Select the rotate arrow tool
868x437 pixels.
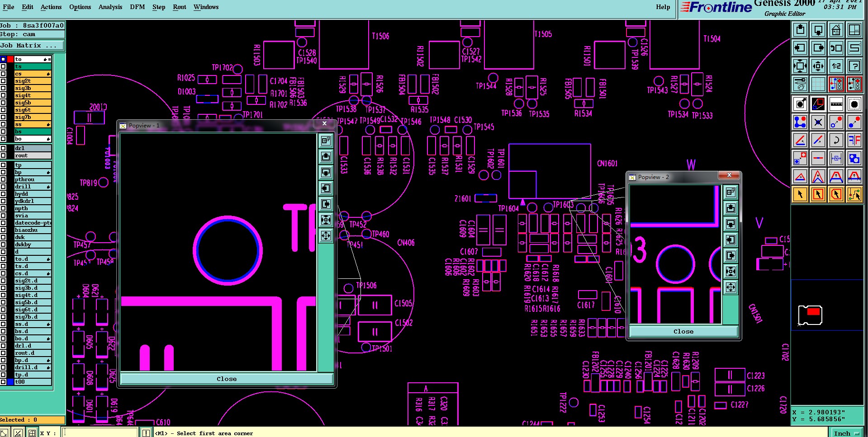[836, 140]
